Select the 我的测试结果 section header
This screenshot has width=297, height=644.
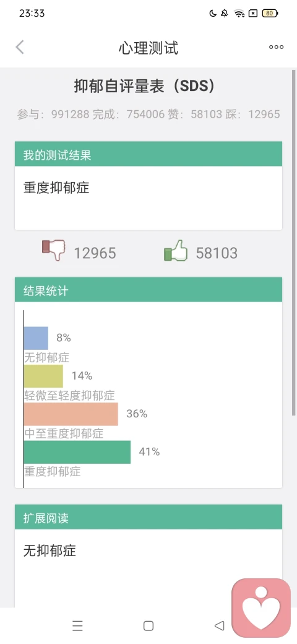tap(148, 154)
